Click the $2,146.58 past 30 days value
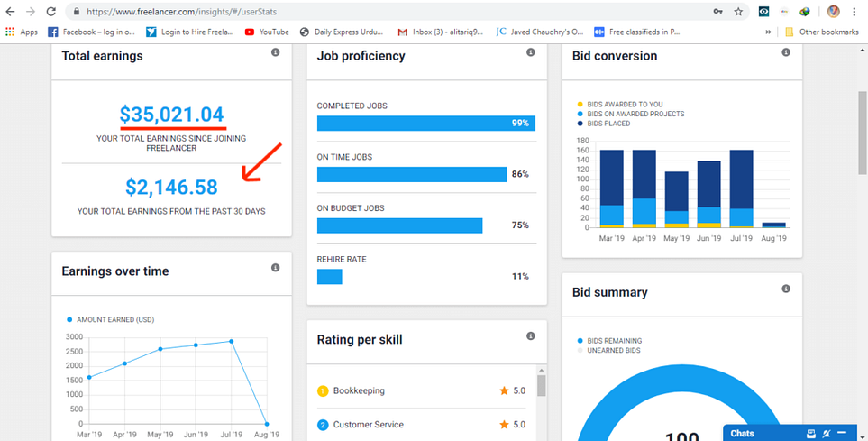 coord(171,188)
